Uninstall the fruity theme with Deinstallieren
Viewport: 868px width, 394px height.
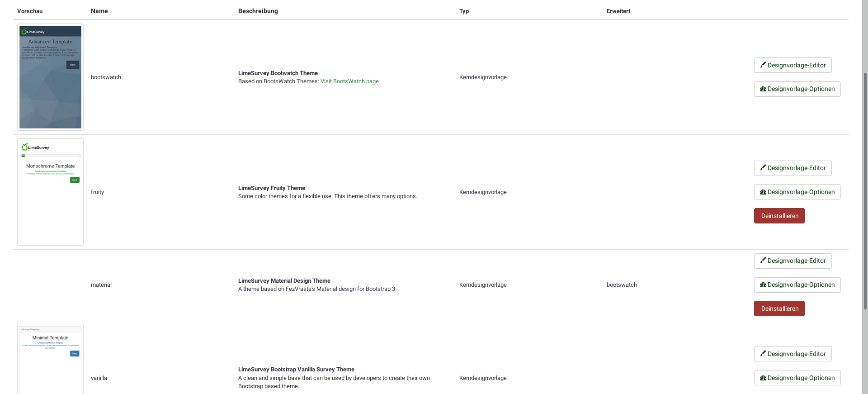779,216
